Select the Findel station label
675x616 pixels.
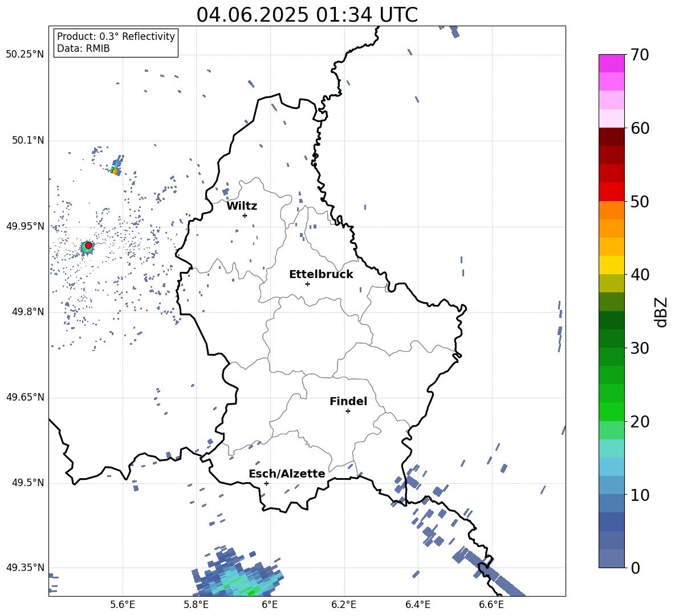[348, 401]
